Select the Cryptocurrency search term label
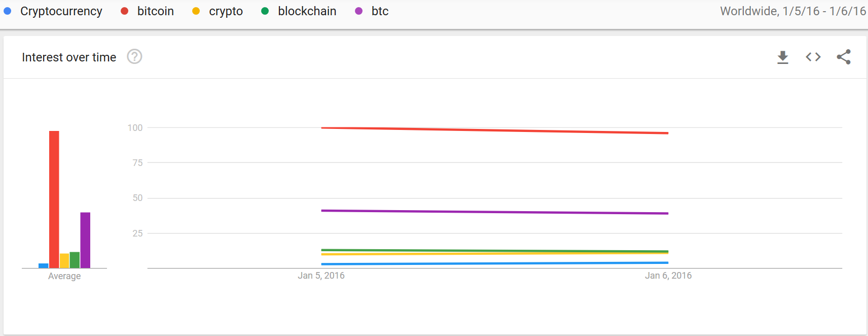This screenshot has height=336, width=868. 61,11
